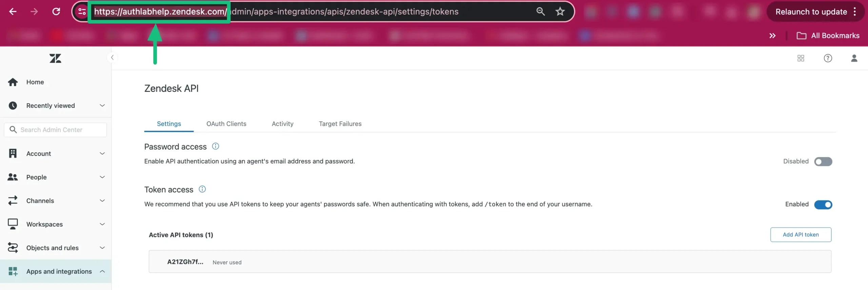Open the Zendesk products grid icon

click(x=801, y=58)
